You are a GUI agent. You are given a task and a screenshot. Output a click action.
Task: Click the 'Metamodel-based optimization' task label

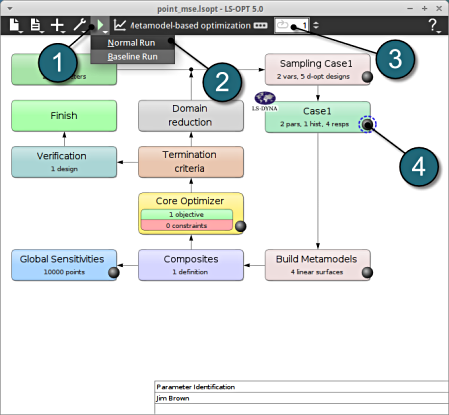pyautogui.click(x=190, y=26)
